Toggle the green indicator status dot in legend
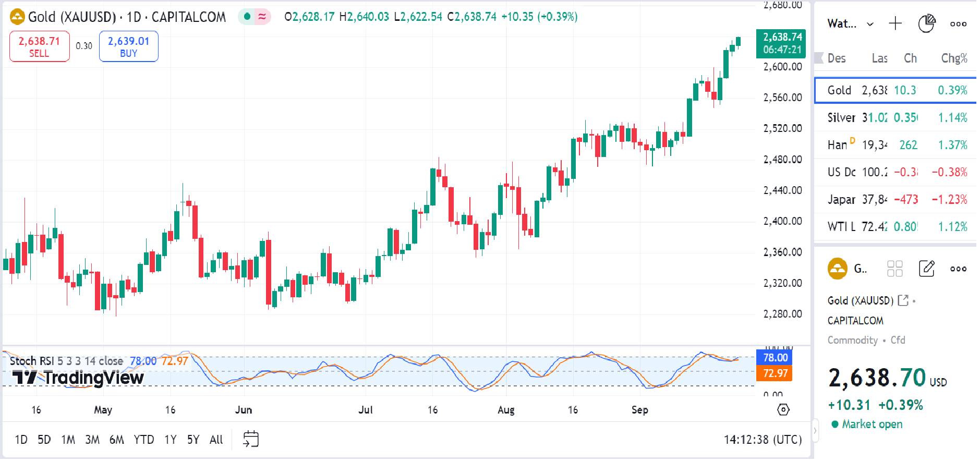This screenshot has height=461, width=980. 247,17
